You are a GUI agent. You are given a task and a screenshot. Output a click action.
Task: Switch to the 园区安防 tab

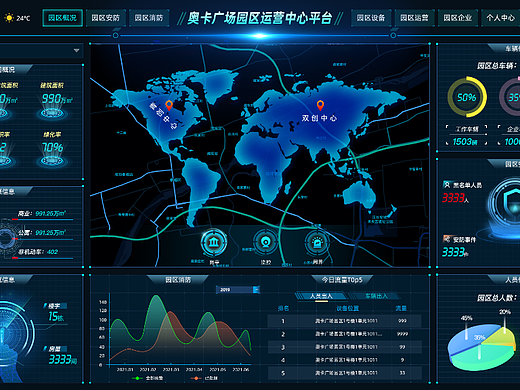pyautogui.click(x=106, y=18)
